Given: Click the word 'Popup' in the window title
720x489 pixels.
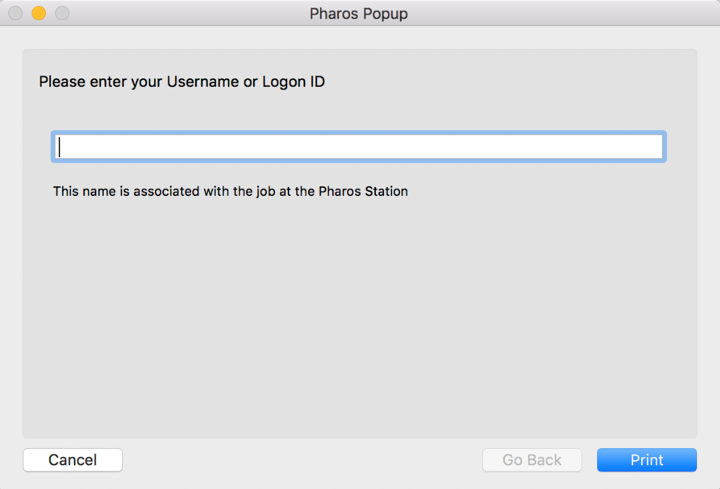Looking at the screenshot, I should tap(385, 14).
